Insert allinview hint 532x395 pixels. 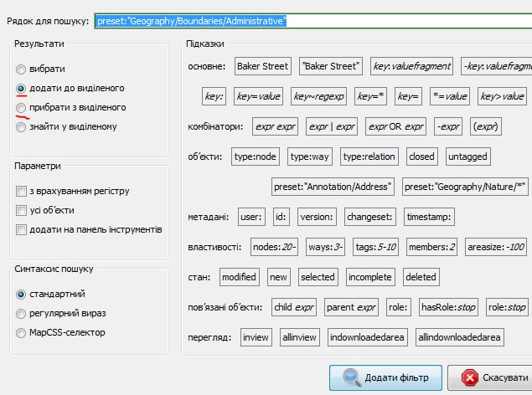click(x=300, y=337)
